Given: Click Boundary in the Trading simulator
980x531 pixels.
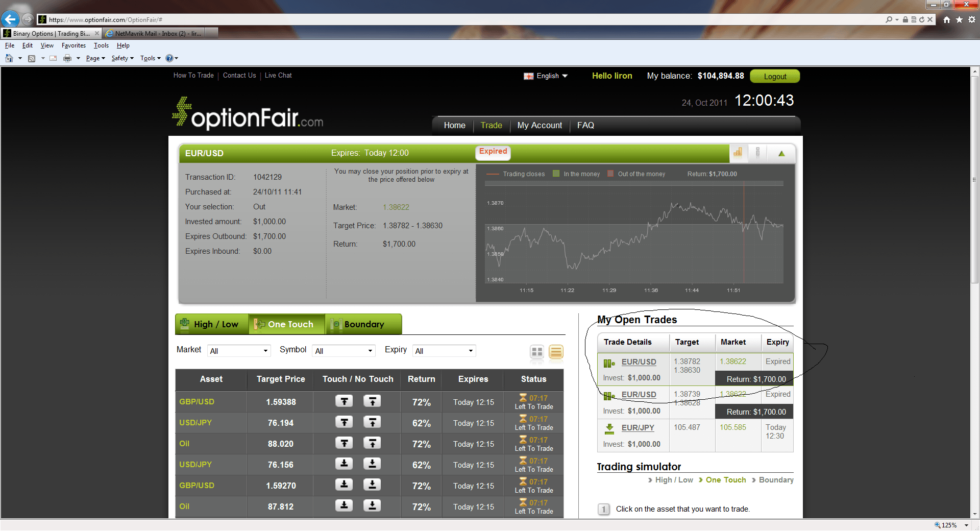Looking at the screenshot, I should [x=776, y=480].
